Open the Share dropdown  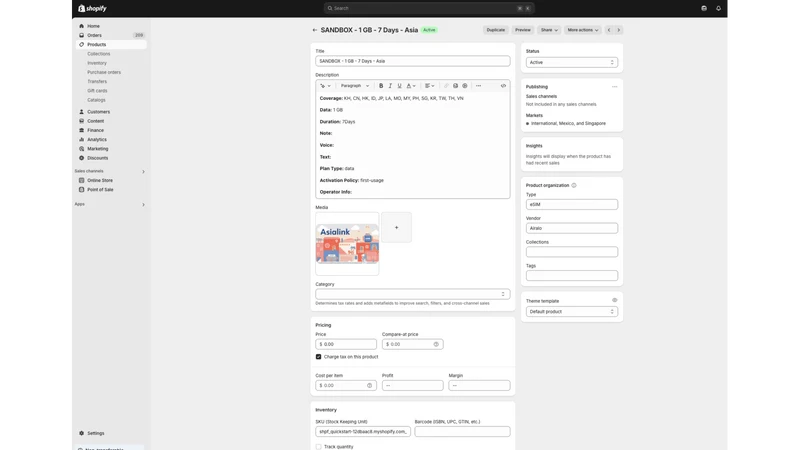coord(549,30)
